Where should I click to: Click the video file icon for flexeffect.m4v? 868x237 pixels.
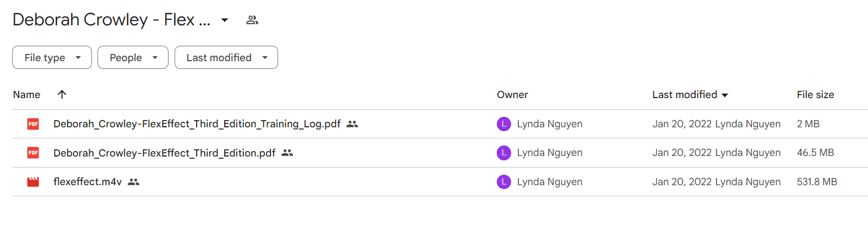click(33, 182)
